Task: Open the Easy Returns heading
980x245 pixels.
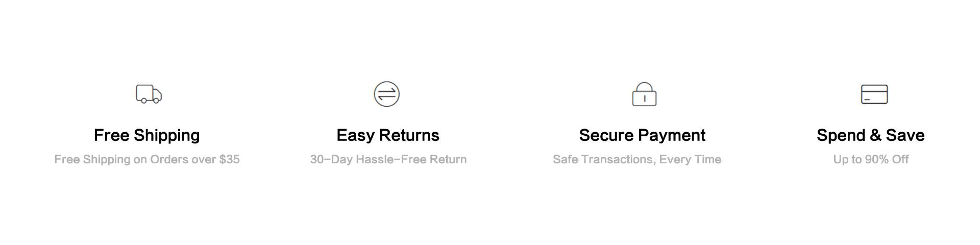Action: (x=388, y=135)
